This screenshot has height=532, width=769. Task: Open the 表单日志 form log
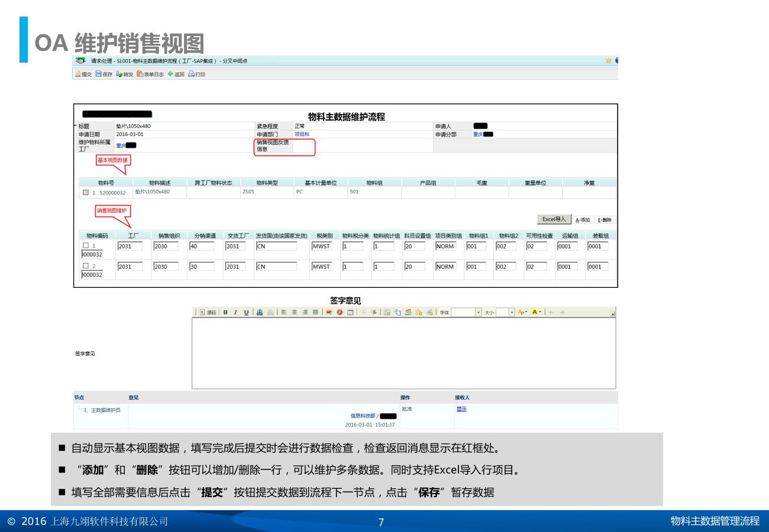coord(150,74)
